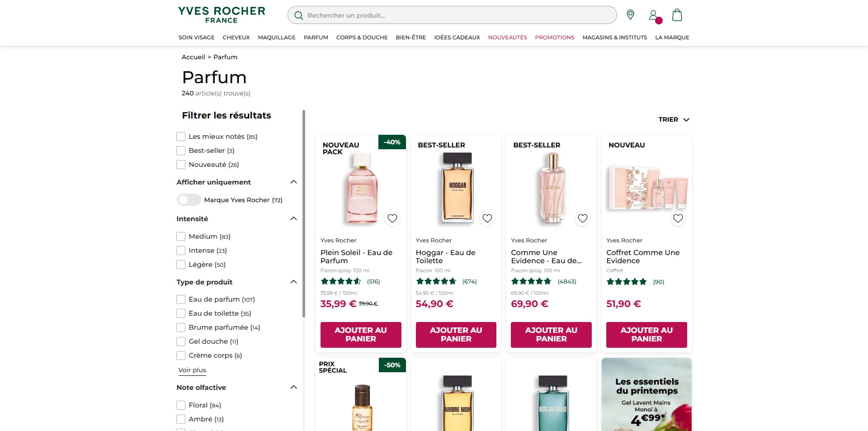The width and height of the screenshot is (868, 431).
Task: Open the TRIER sort dropdown
Action: 674,119
